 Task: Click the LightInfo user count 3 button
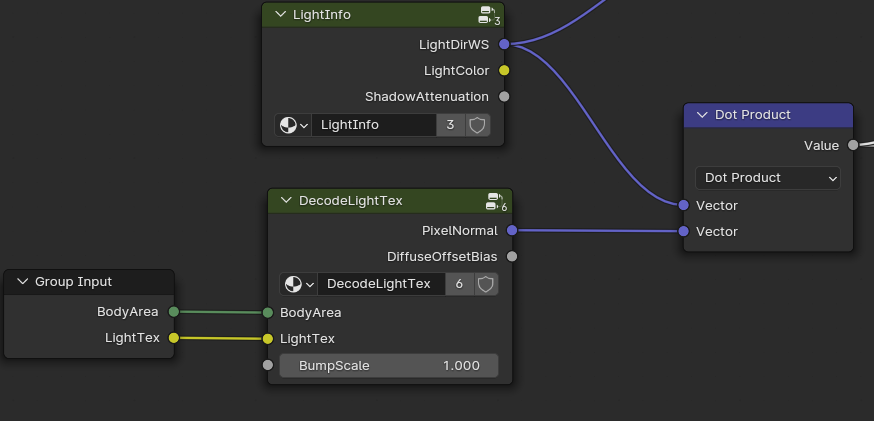coord(450,125)
